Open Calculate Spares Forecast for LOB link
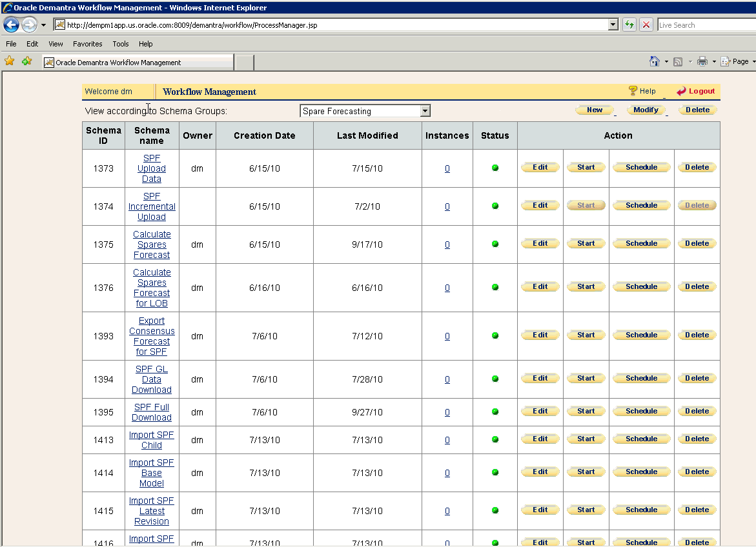The width and height of the screenshot is (756, 547). (151, 288)
